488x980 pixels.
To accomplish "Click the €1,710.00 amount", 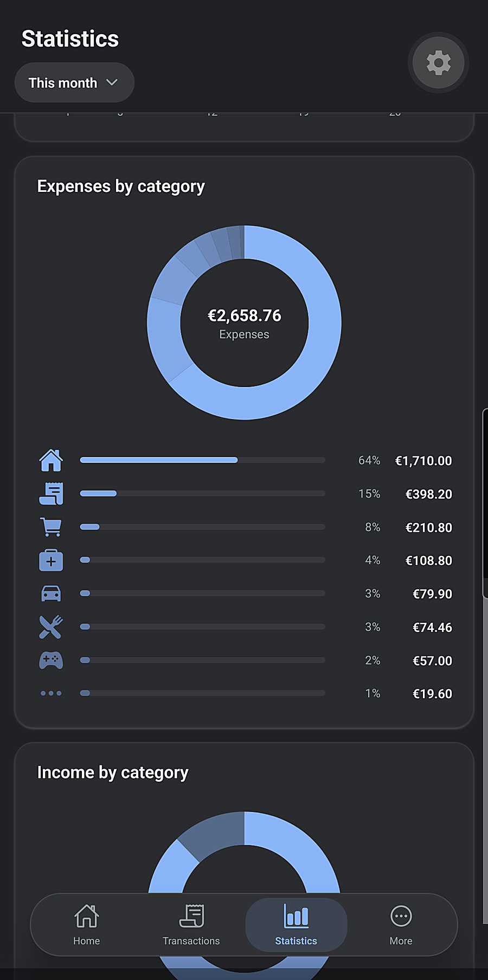I will tap(423, 461).
